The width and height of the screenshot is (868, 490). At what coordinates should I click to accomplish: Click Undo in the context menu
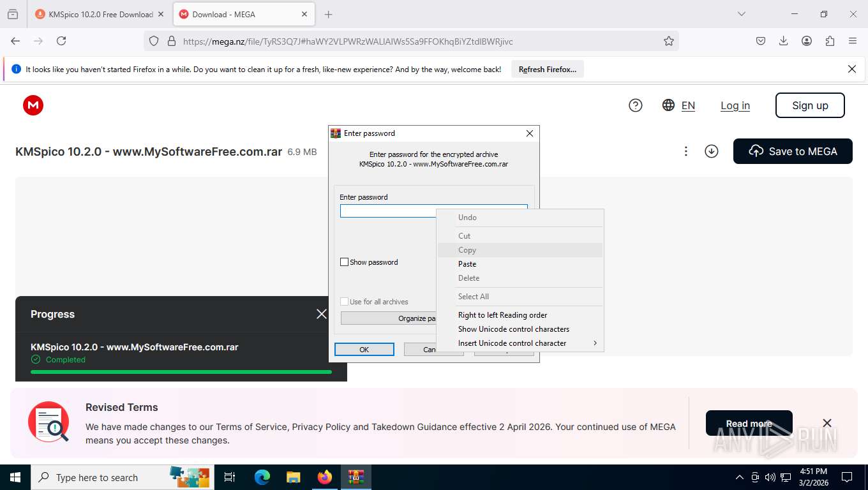pyautogui.click(x=520, y=218)
